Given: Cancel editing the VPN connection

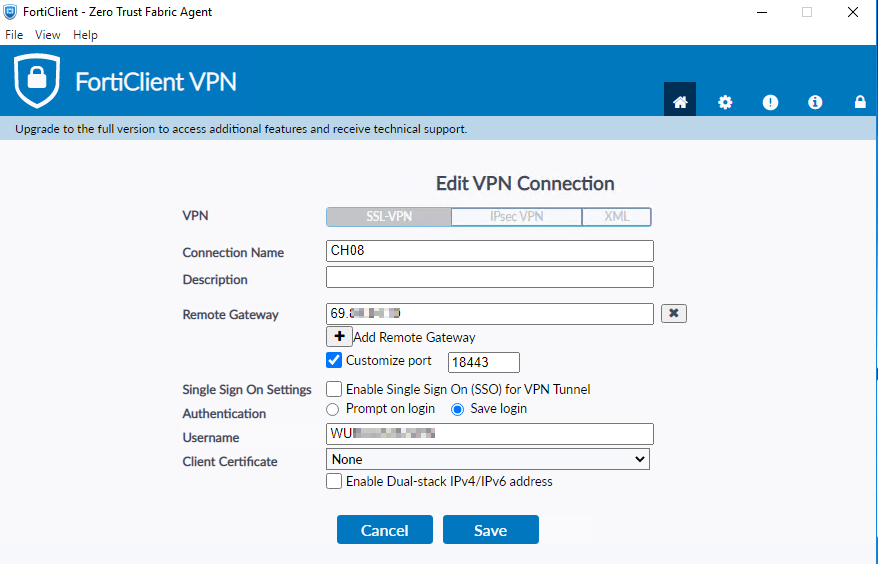Looking at the screenshot, I should pyautogui.click(x=385, y=530).
